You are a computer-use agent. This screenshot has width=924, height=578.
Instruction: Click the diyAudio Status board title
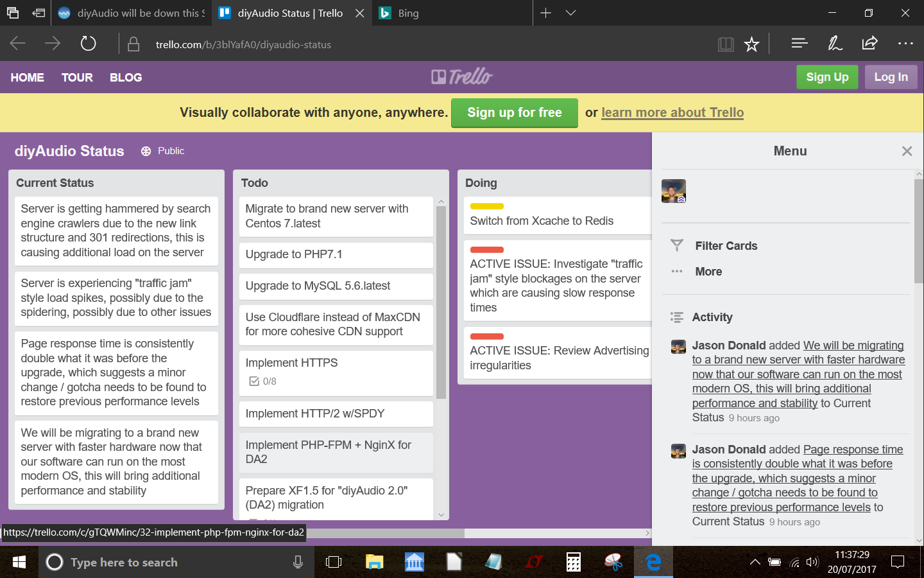[69, 151]
